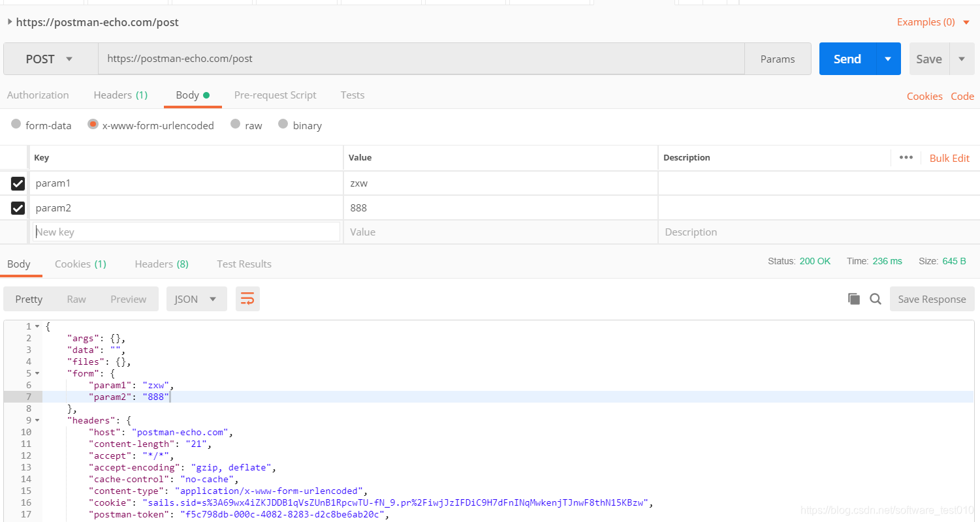The height and width of the screenshot is (522, 980).
Task: Click the empty row Value field
Action: tap(500, 232)
